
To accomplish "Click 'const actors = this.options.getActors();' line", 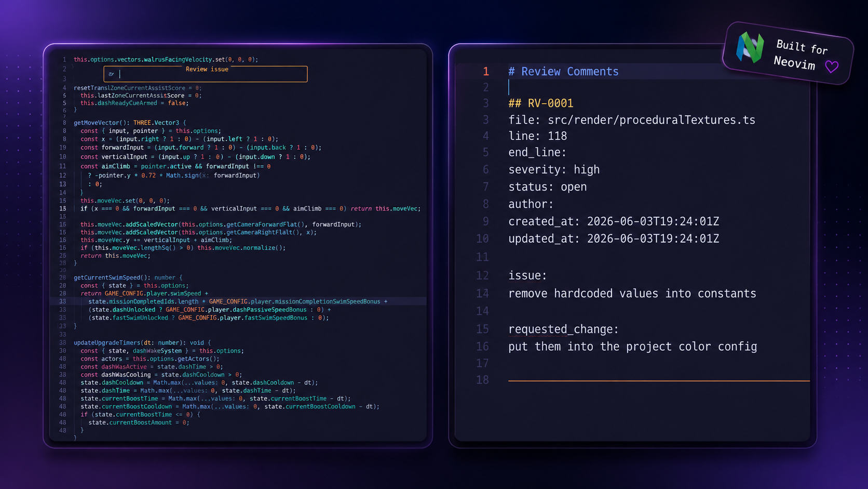I will [x=150, y=359].
